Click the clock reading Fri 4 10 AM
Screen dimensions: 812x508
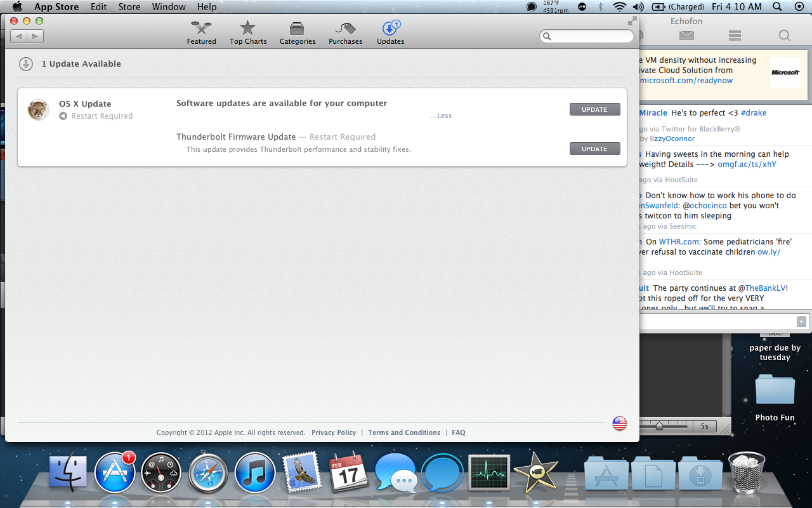point(737,7)
